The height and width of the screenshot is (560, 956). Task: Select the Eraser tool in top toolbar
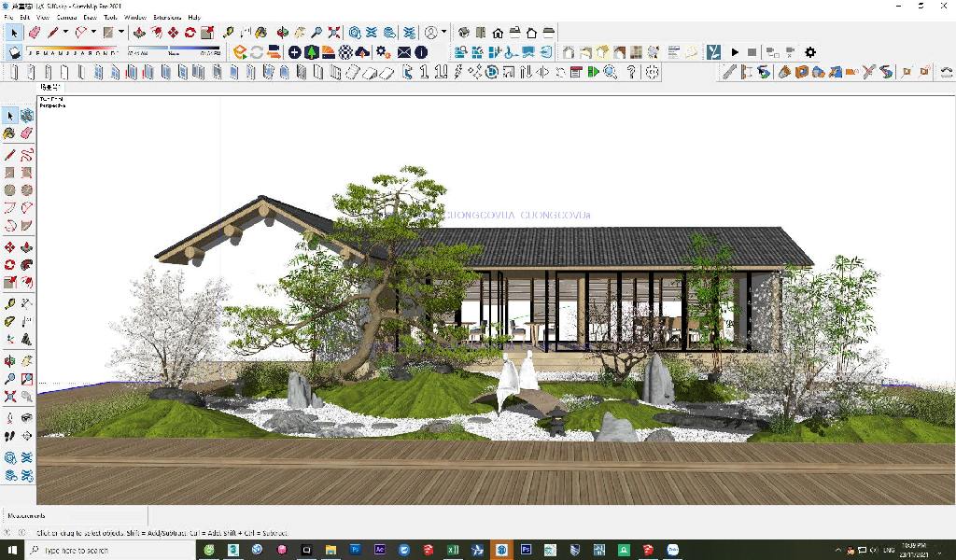coord(35,32)
